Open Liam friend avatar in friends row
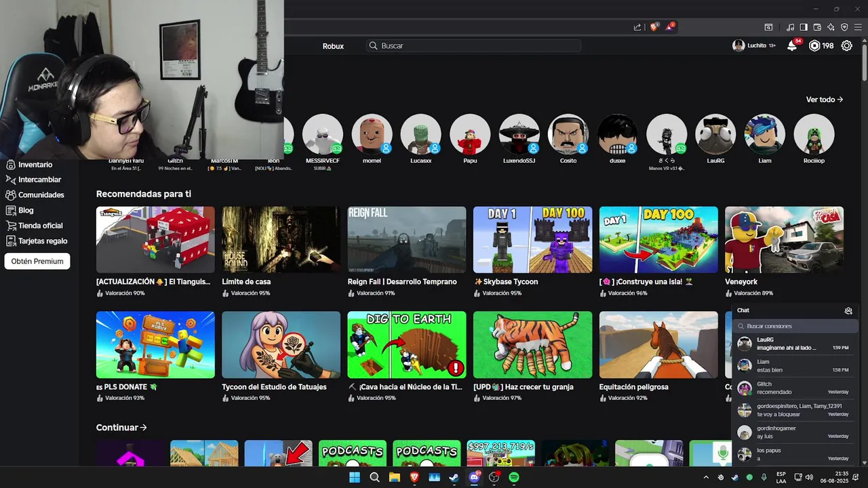868x488 pixels. [765, 134]
